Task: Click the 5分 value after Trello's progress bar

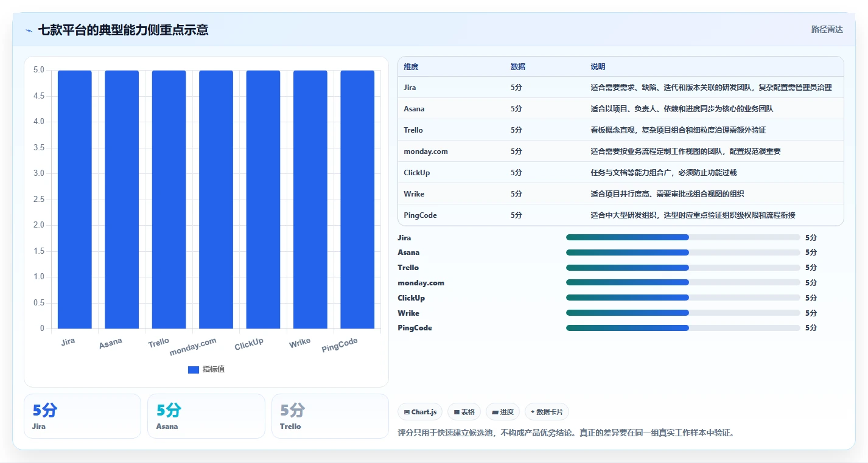Action: (811, 268)
